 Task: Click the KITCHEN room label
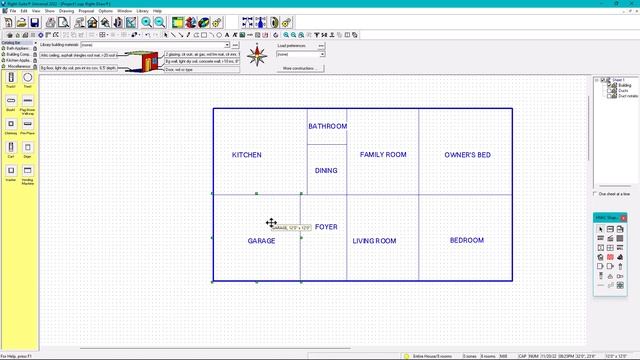click(x=247, y=155)
